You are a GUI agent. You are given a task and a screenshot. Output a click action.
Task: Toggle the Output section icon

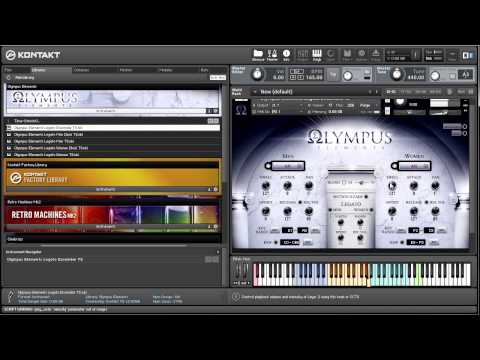(302, 55)
